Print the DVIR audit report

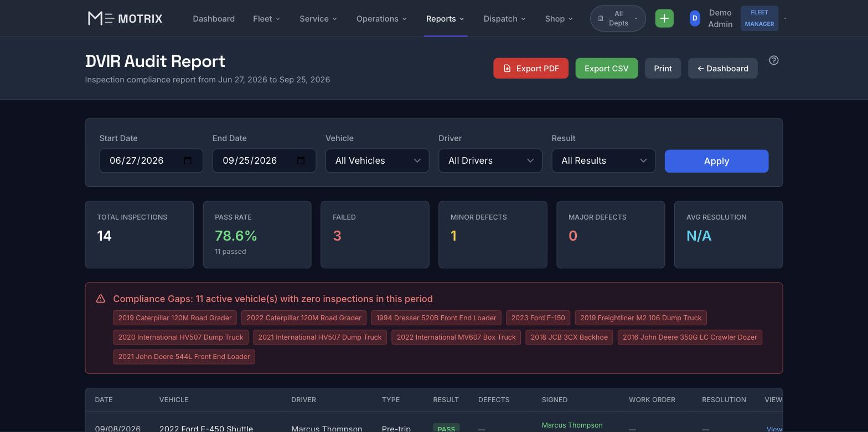[x=663, y=68]
